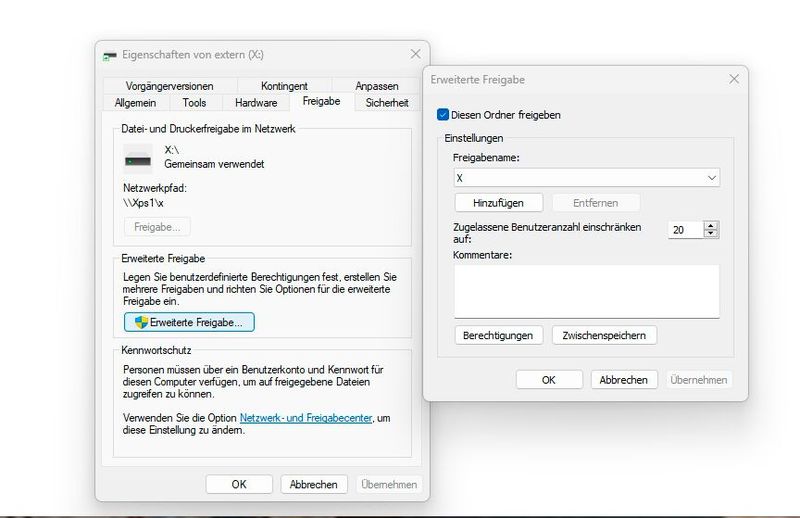Close the Erweiterte Freigabe dialog
Screen dimensions: 800x518
tap(734, 79)
